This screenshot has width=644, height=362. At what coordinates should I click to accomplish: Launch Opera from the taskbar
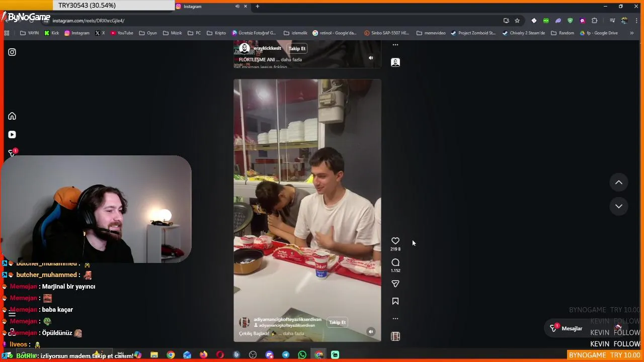coord(220,355)
